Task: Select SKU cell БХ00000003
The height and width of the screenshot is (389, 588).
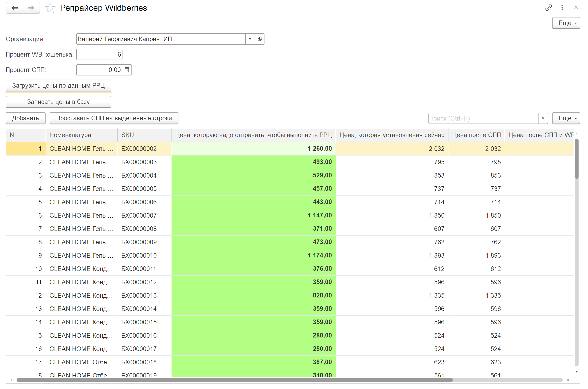Action: 145,162
